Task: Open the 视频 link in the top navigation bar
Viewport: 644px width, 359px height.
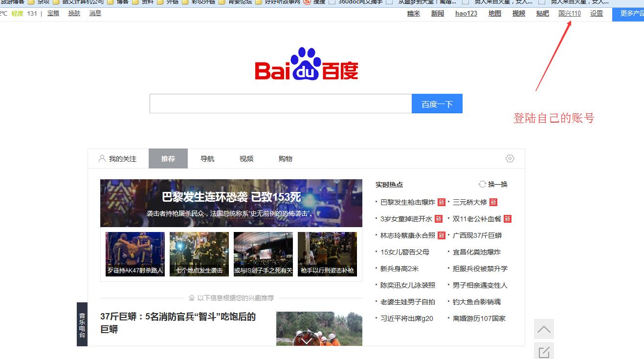Action: 519,14
